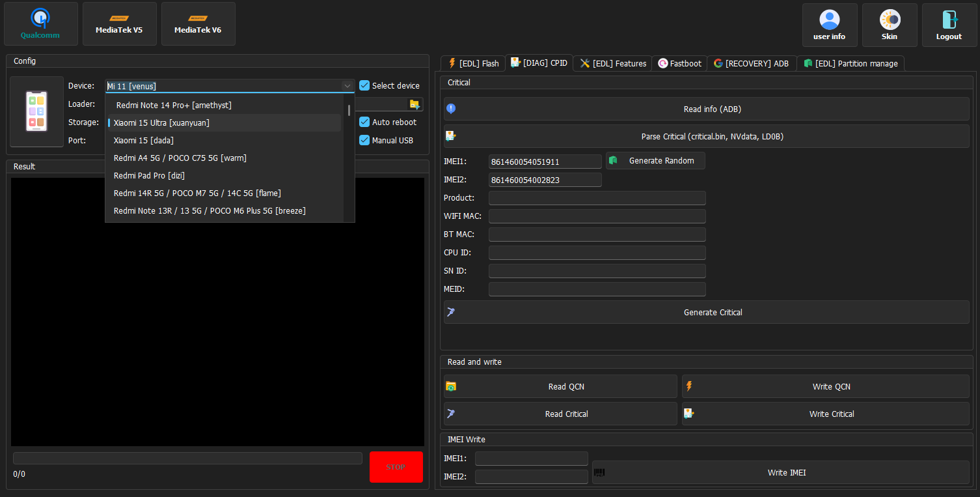The image size is (980, 497).
Task: Click the Write IMEI button
Action: click(x=780, y=472)
